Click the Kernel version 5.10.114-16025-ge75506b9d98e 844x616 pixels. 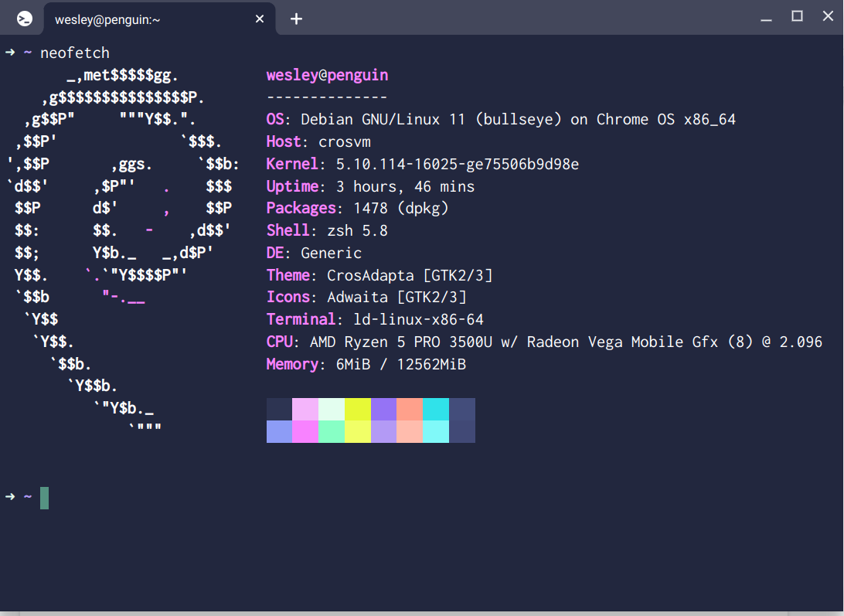pyautogui.click(x=458, y=164)
